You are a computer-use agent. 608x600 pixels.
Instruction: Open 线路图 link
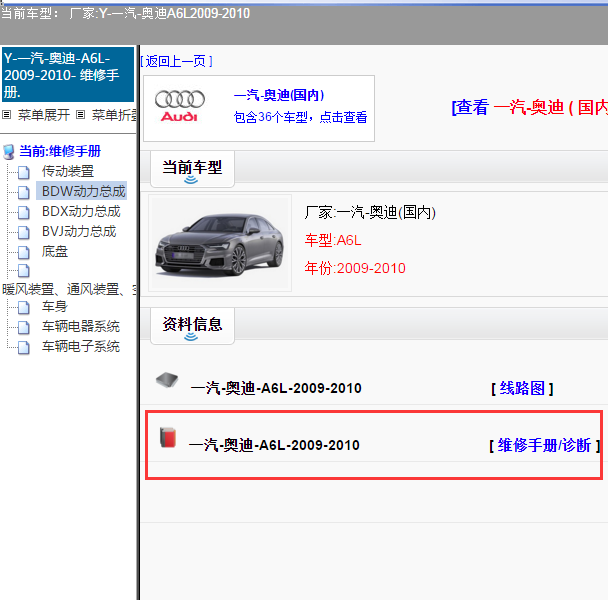pos(522,388)
